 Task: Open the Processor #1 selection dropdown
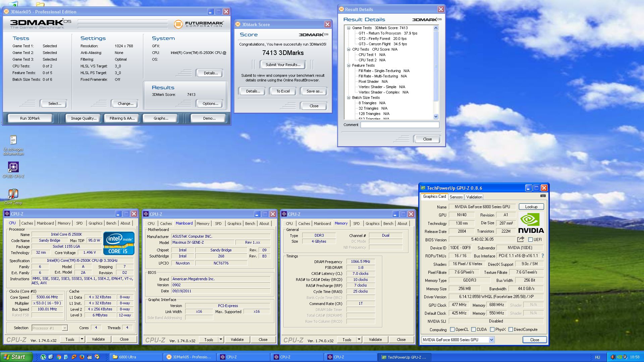65,328
